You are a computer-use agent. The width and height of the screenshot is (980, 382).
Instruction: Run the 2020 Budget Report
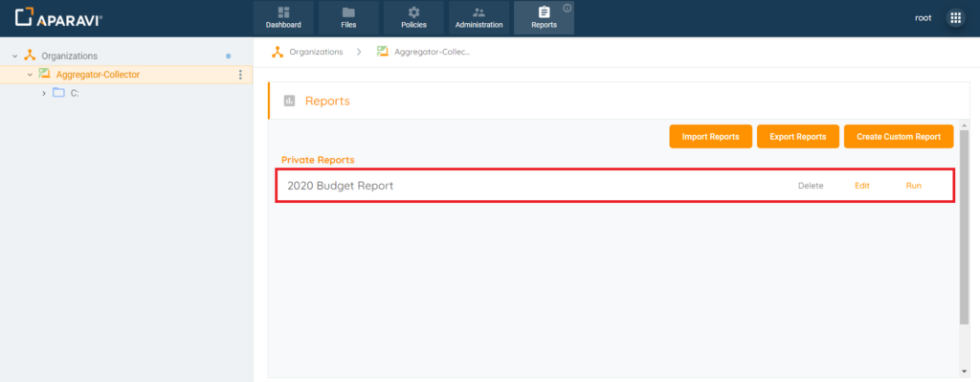[913, 186]
